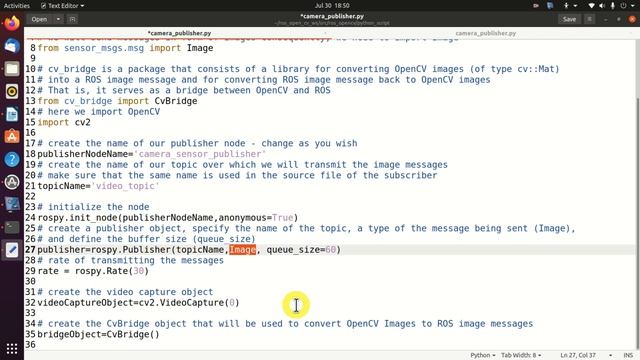This screenshot has height=360, width=640.
Task: Click videoCaptureObject=cv2.VideoCapture(0) on line 32
Action: pyautogui.click(x=138, y=302)
